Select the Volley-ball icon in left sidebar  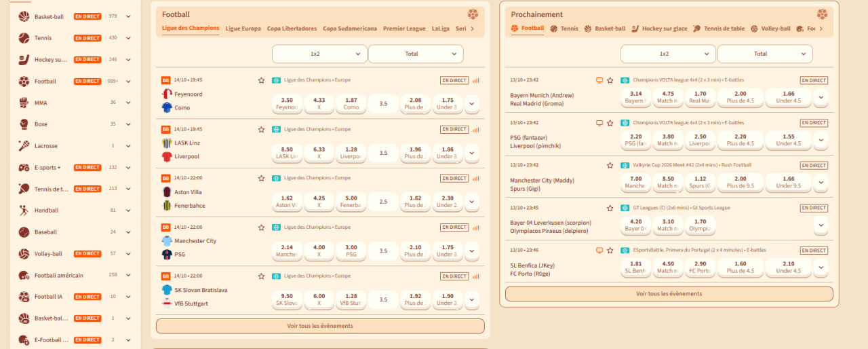[24, 254]
